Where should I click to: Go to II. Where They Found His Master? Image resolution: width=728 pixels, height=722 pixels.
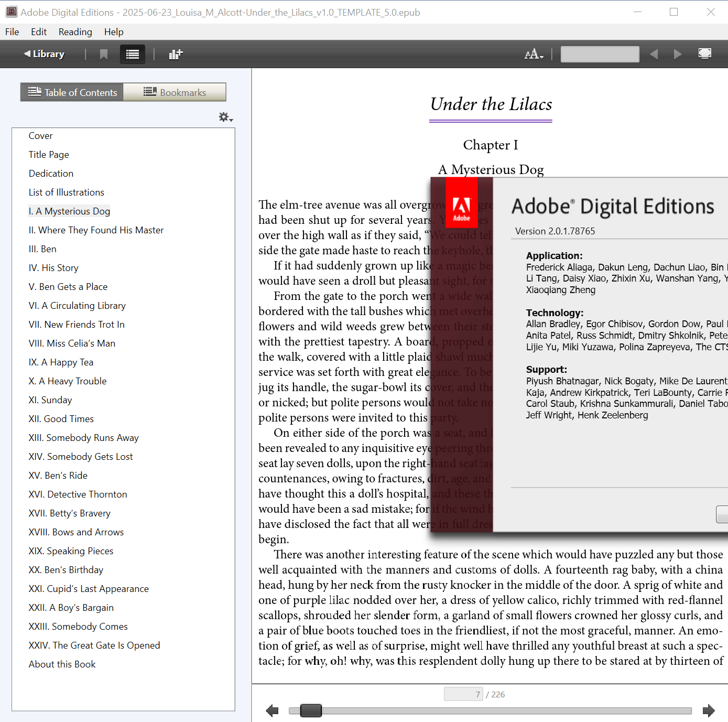(x=96, y=230)
